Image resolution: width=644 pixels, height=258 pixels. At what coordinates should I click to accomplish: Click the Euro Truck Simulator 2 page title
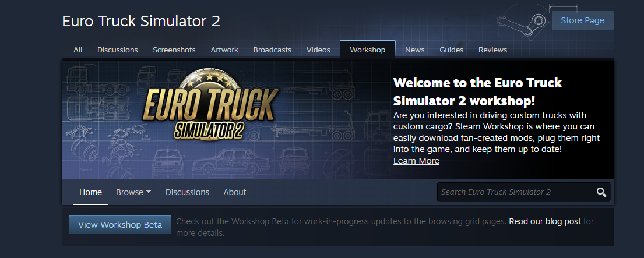tap(141, 21)
